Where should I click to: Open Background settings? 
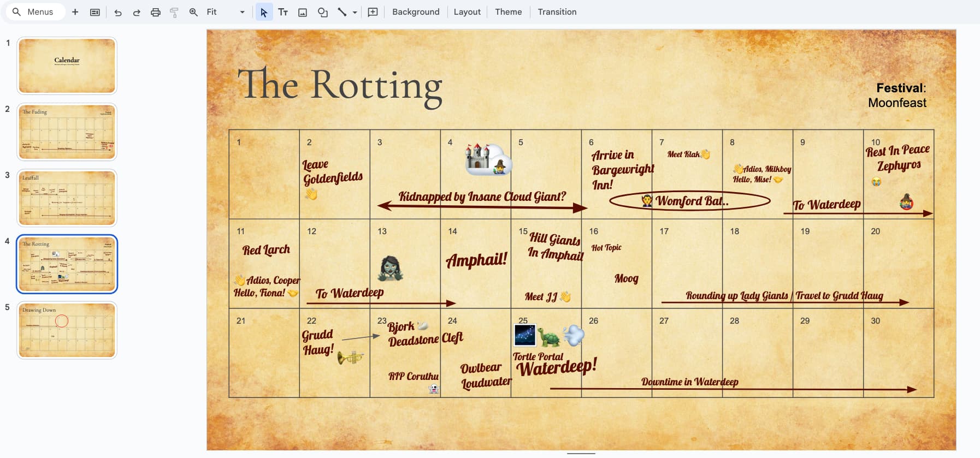[416, 12]
